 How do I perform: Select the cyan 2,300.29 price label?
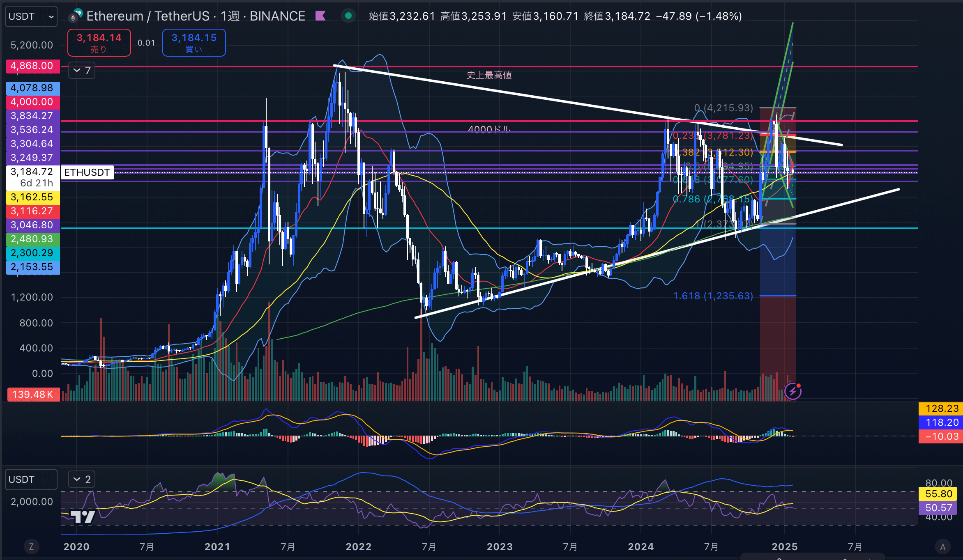pos(32,253)
